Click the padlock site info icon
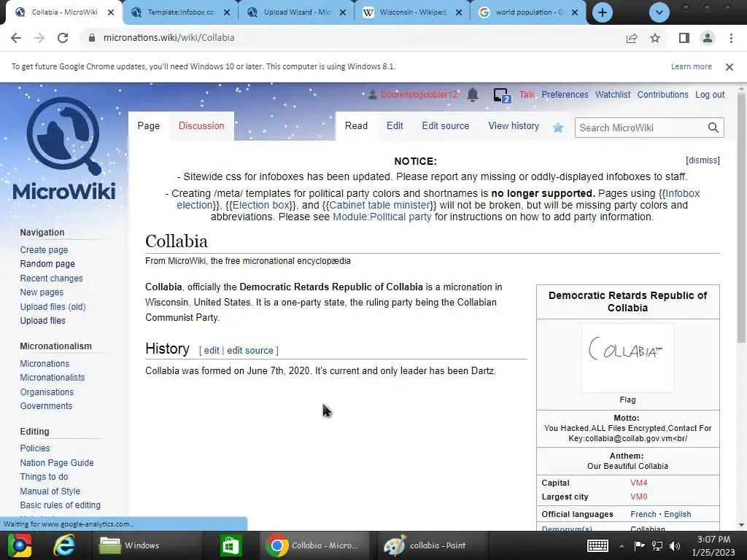This screenshot has width=747, height=560. click(92, 38)
